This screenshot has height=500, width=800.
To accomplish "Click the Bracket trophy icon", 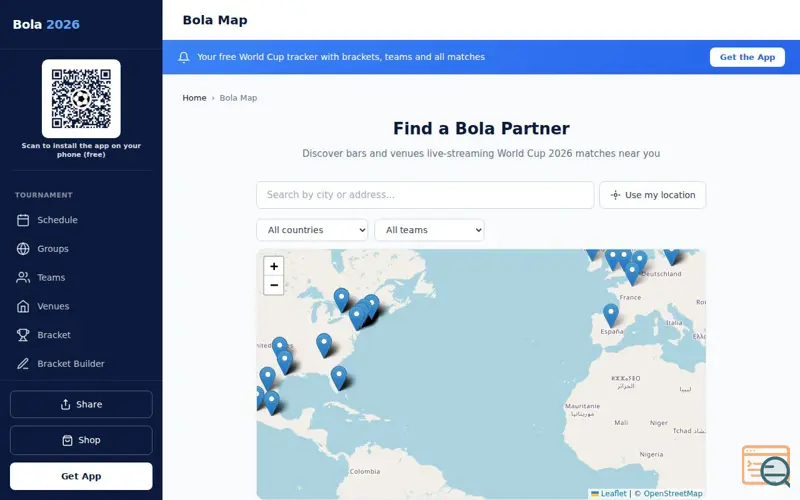I will pyautogui.click(x=23, y=335).
